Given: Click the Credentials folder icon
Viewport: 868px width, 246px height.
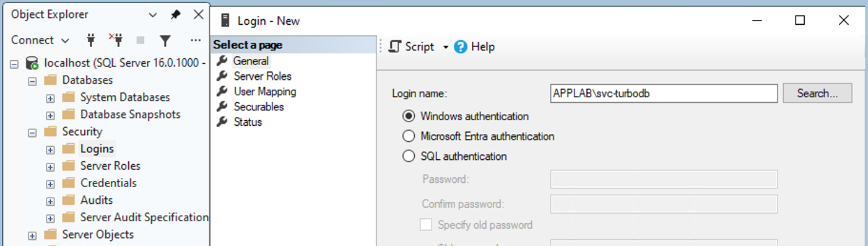Looking at the screenshot, I should 69,183.
